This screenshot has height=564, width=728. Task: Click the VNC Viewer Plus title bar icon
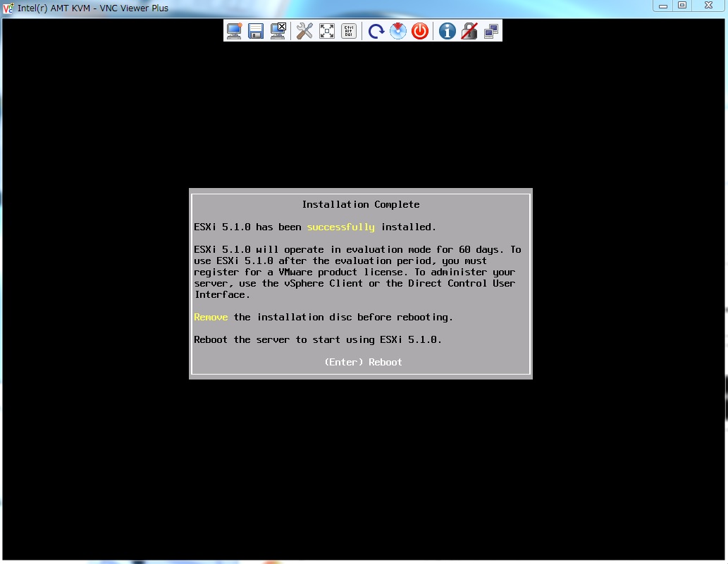tap(8, 8)
